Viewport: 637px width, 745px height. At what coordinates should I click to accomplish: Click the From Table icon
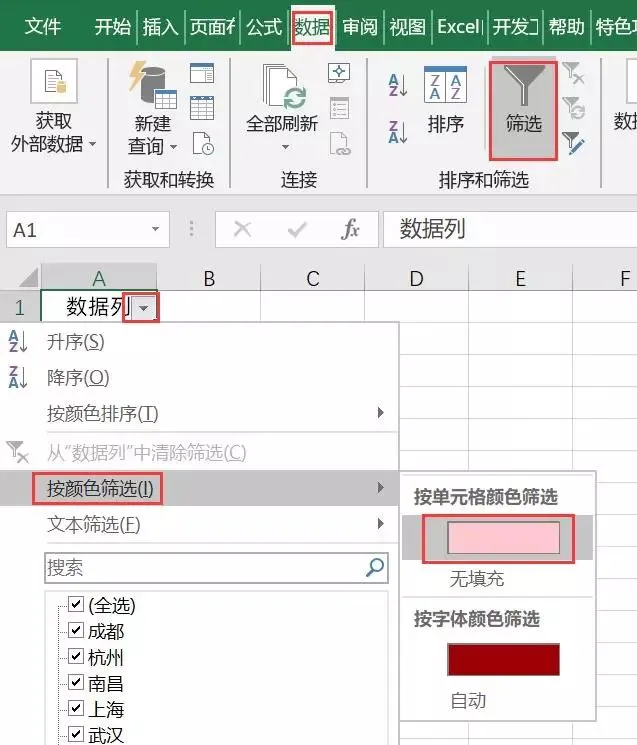pyautogui.click(x=202, y=108)
